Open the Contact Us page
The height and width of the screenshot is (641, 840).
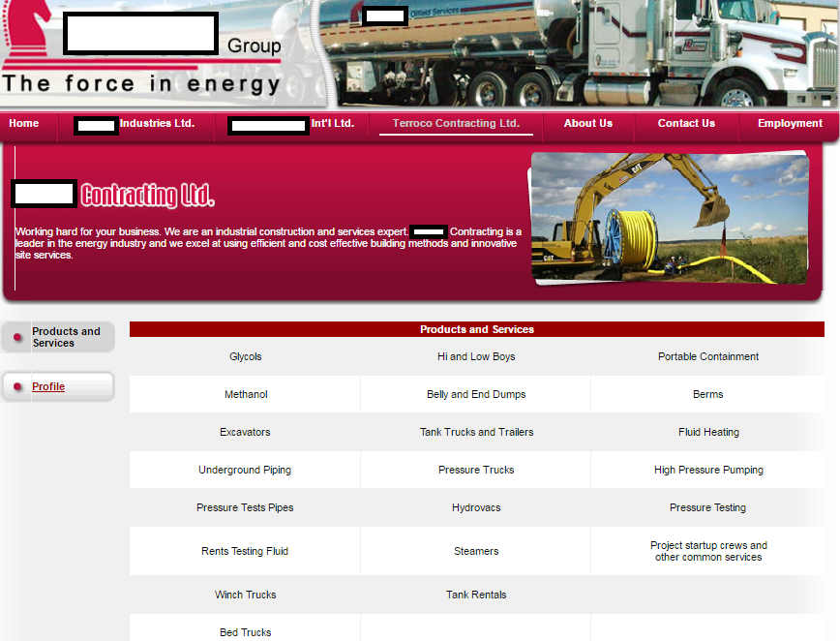[x=686, y=123]
